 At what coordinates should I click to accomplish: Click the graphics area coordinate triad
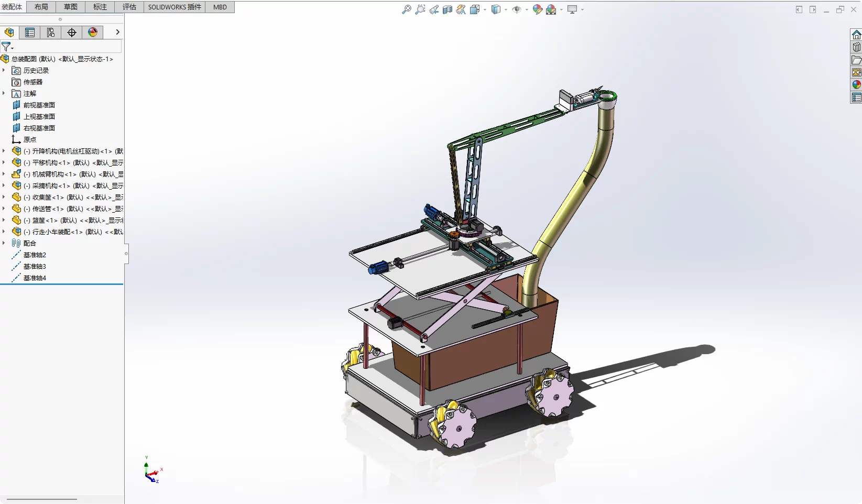(x=152, y=470)
